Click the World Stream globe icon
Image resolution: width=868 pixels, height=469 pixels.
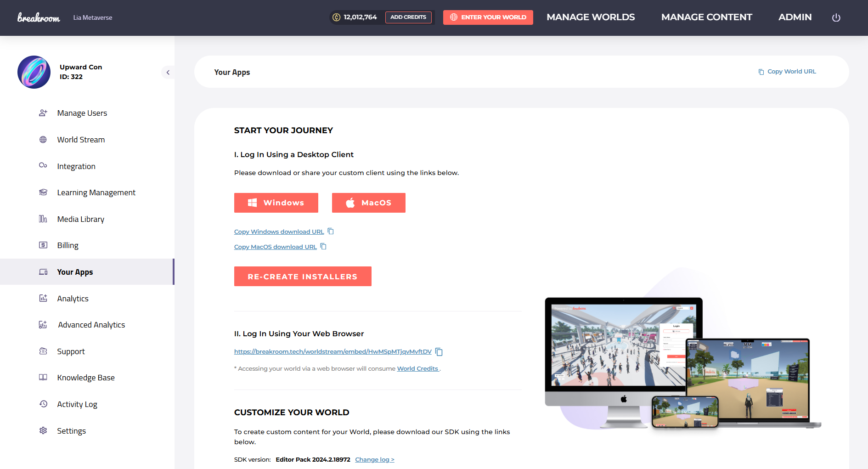coord(43,140)
